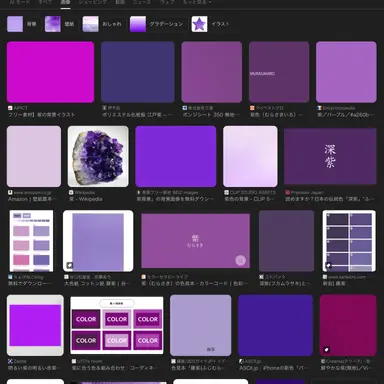384x384 pixels.
Task: Click the Encycolorpedia source favicon
Action: click(320, 108)
